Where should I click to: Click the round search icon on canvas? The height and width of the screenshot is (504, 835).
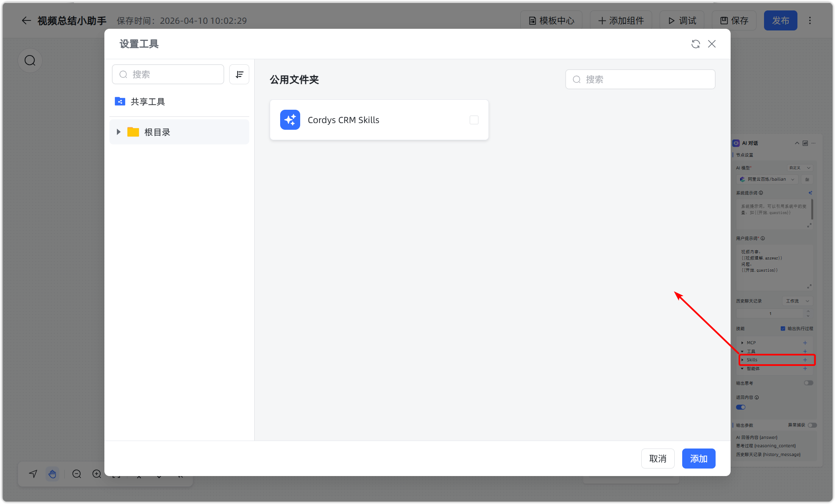[30, 60]
